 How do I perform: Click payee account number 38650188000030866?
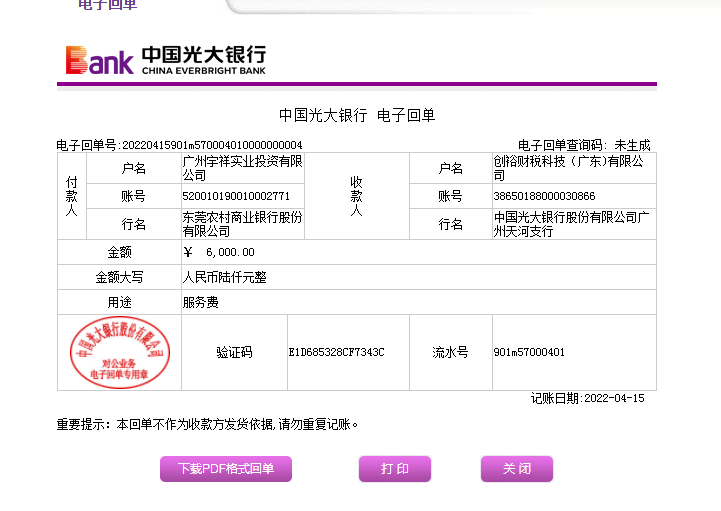tap(544, 196)
